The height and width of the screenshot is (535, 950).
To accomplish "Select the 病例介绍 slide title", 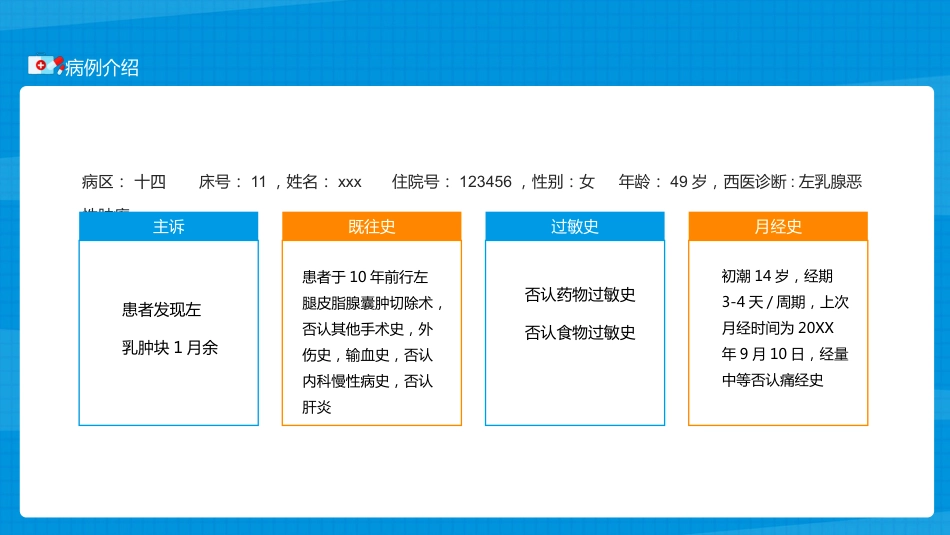I will (x=102, y=67).
